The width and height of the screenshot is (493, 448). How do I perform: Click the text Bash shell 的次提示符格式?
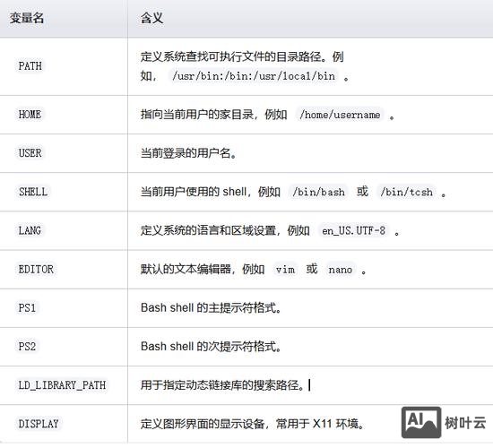tap(208, 347)
